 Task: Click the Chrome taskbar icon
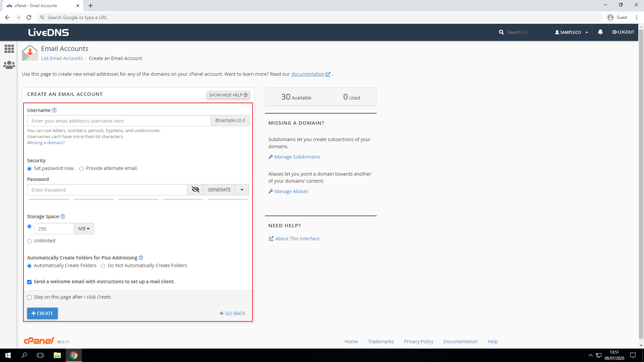74,355
